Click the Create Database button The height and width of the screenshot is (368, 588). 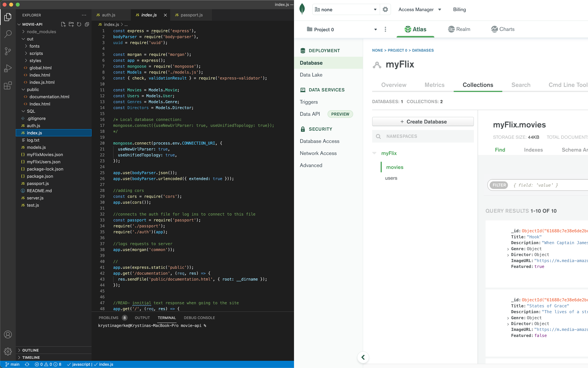coord(423,121)
